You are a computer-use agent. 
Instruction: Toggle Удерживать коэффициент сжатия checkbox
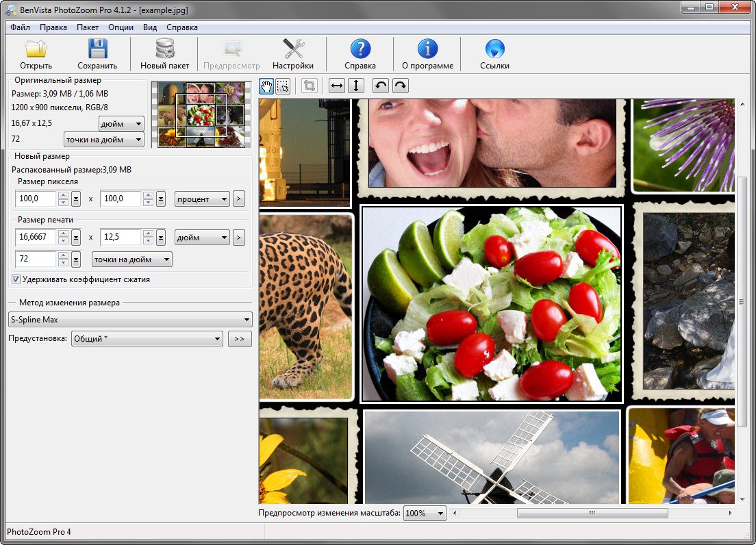coord(16,279)
